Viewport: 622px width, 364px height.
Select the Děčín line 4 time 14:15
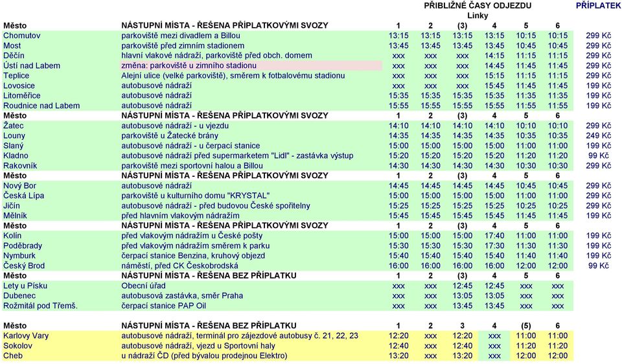click(x=494, y=56)
